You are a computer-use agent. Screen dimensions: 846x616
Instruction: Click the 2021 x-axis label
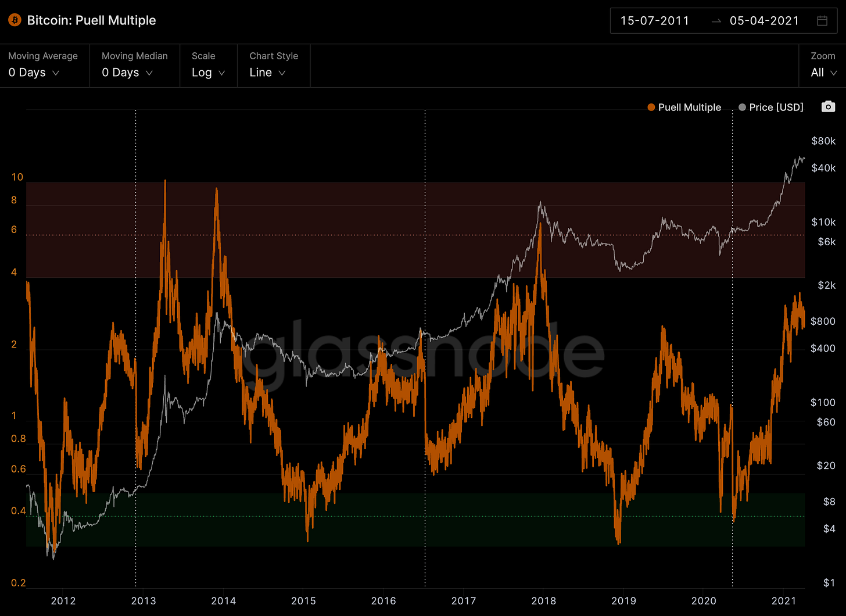pos(783,600)
